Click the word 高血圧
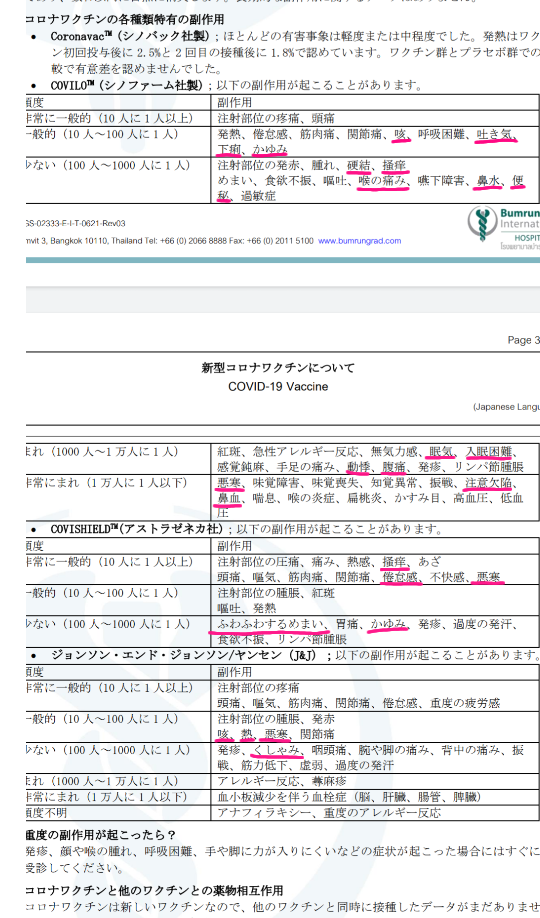The image size is (540, 918). (x=471, y=499)
